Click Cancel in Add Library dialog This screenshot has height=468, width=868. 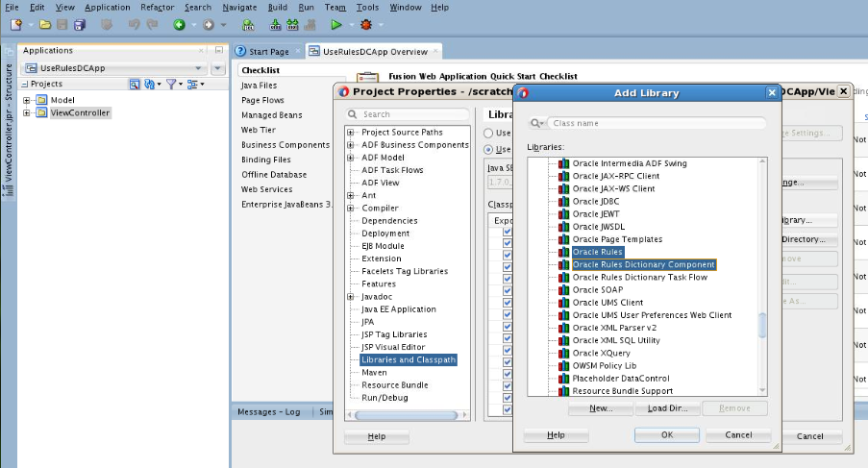[738, 434]
